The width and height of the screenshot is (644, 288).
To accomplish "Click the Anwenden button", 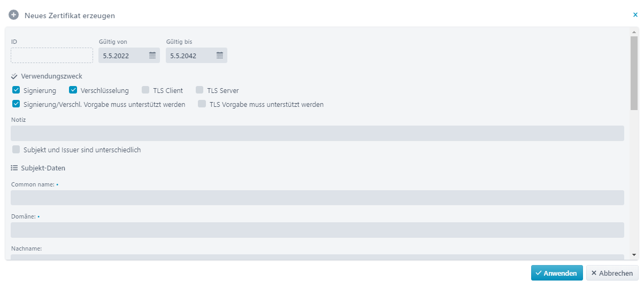I will pyautogui.click(x=557, y=273).
